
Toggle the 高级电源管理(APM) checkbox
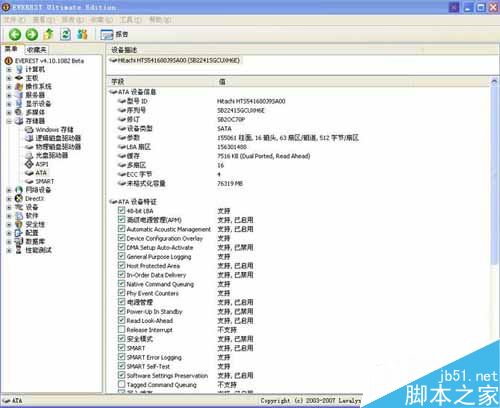pyautogui.click(x=122, y=220)
